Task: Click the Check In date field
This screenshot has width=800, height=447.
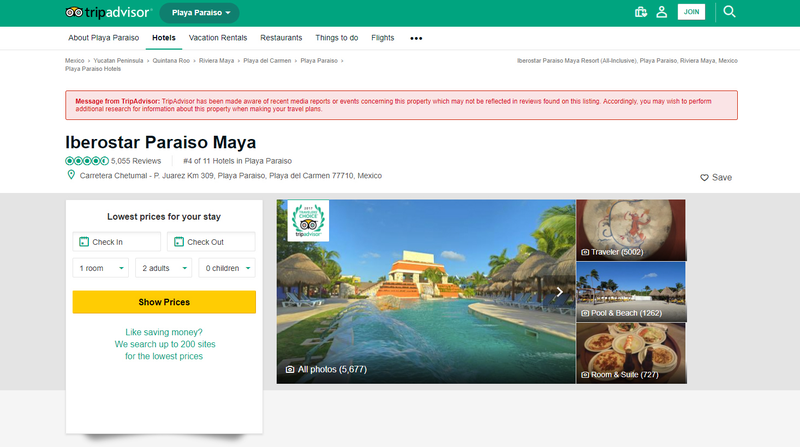Action: click(x=117, y=242)
